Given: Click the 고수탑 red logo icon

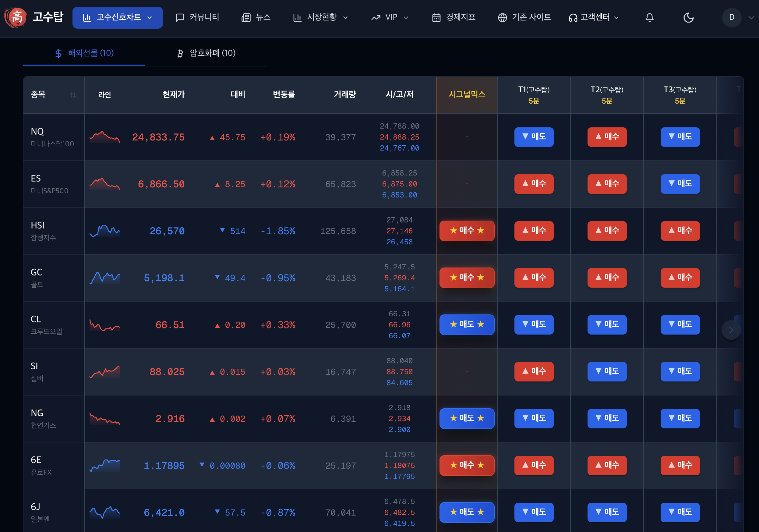Looking at the screenshot, I should [x=15, y=17].
